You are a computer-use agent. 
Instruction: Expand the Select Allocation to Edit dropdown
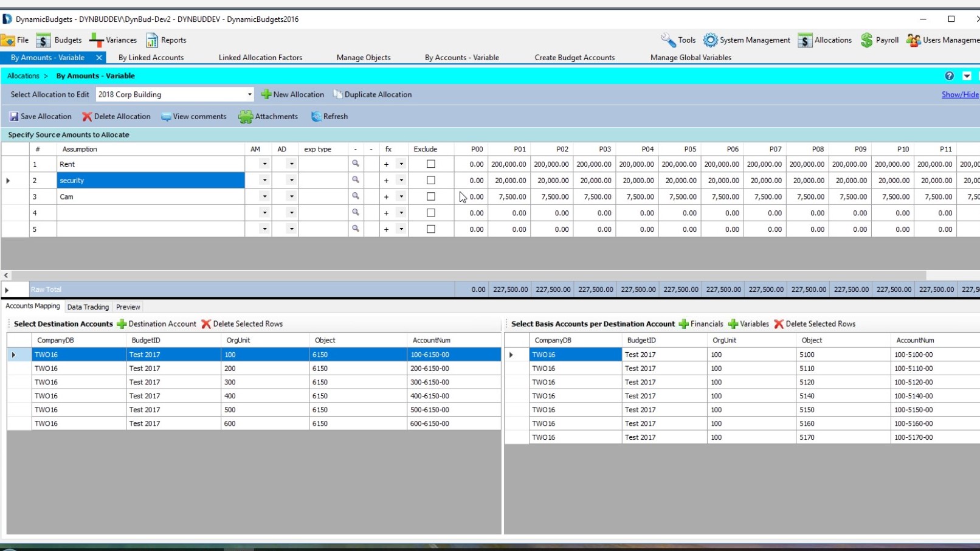click(249, 95)
